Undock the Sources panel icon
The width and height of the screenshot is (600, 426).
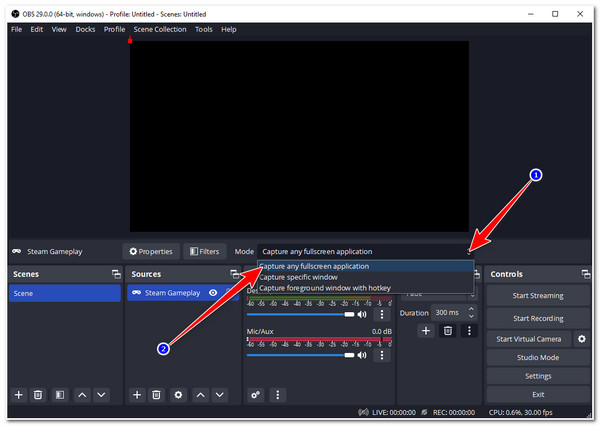[234, 274]
